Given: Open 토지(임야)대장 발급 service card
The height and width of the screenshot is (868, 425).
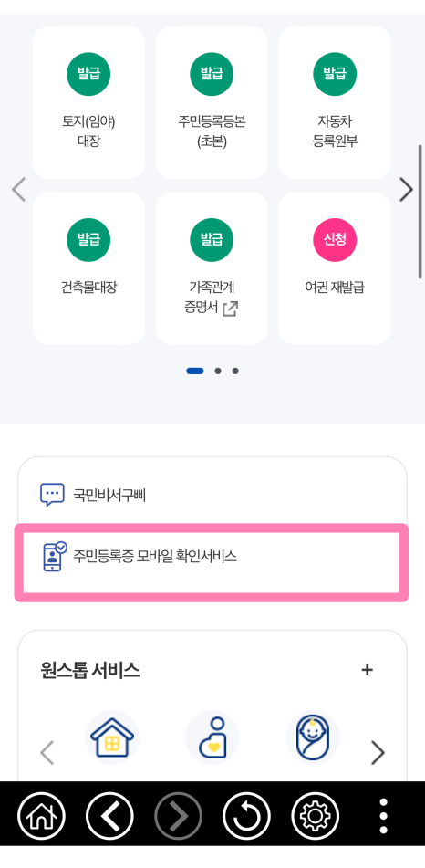Looking at the screenshot, I should click(x=89, y=102).
